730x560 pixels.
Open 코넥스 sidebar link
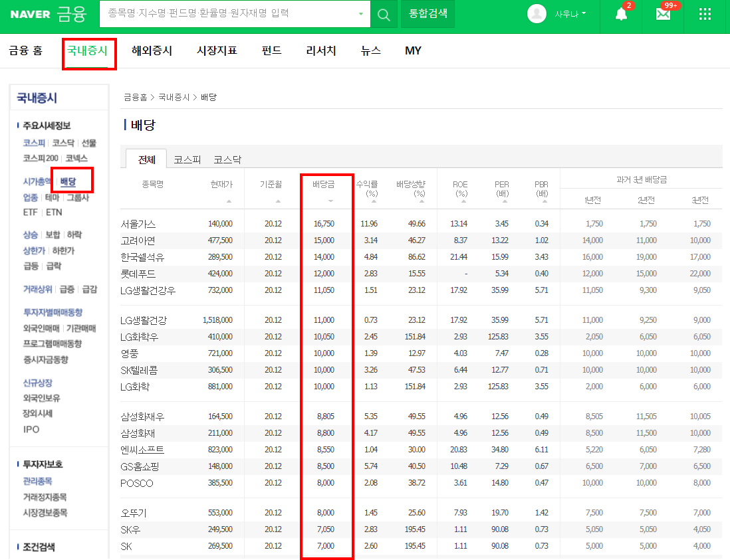click(x=76, y=158)
